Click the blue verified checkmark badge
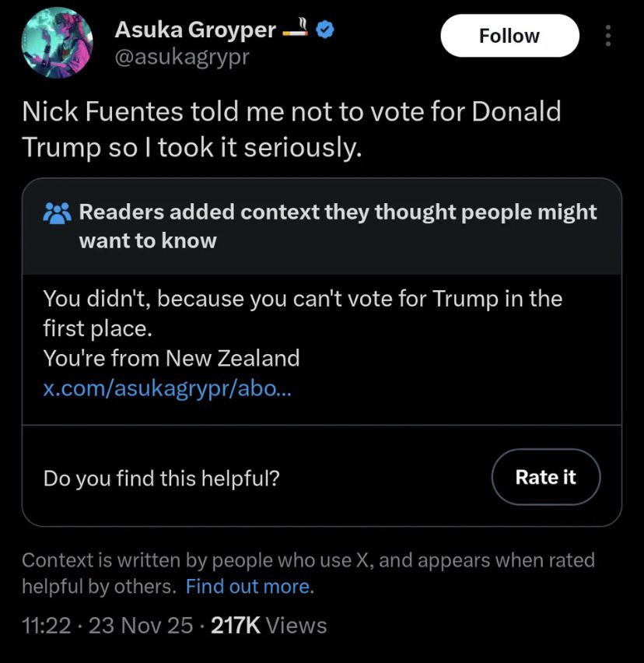 pos(326,30)
